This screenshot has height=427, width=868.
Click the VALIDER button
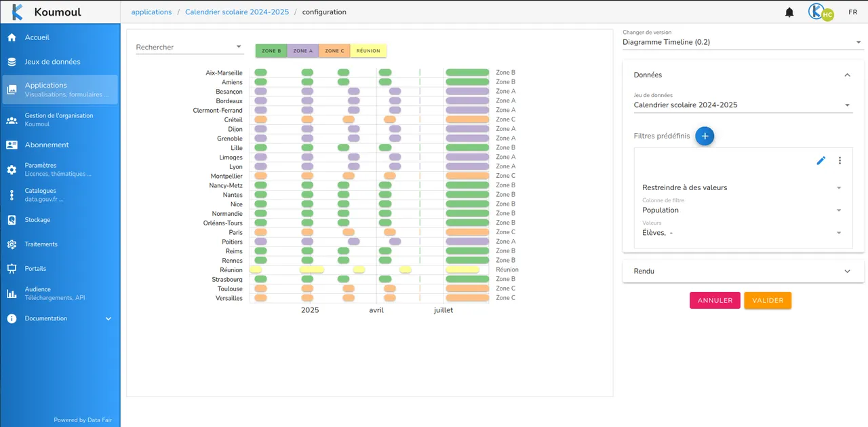click(x=768, y=301)
